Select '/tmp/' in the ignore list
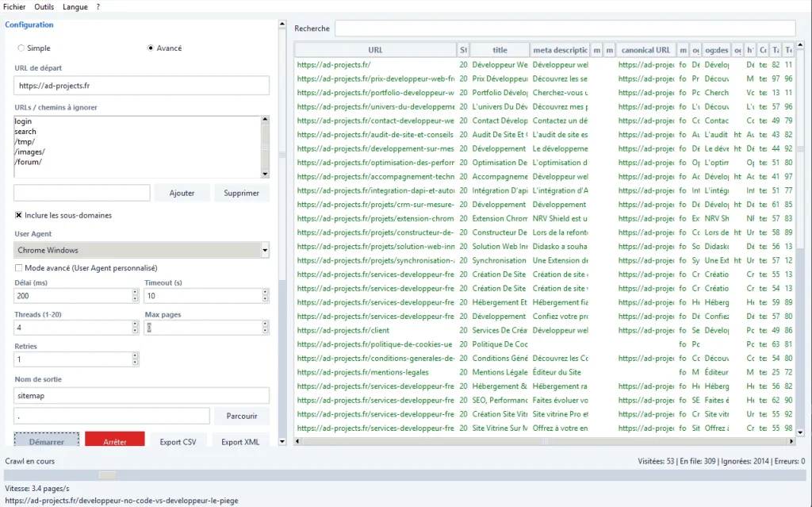Image resolution: width=812 pixels, height=507 pixels. [x=25, y=141]
